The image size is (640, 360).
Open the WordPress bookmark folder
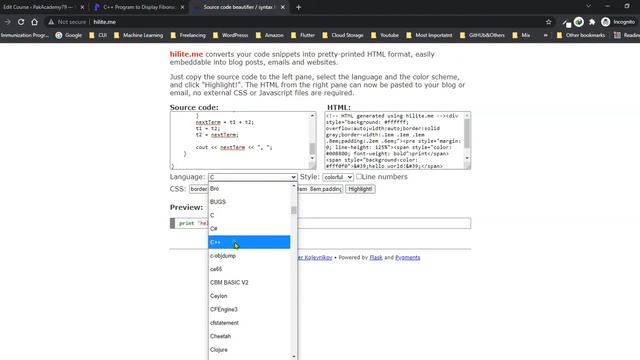tap(231, 36)
